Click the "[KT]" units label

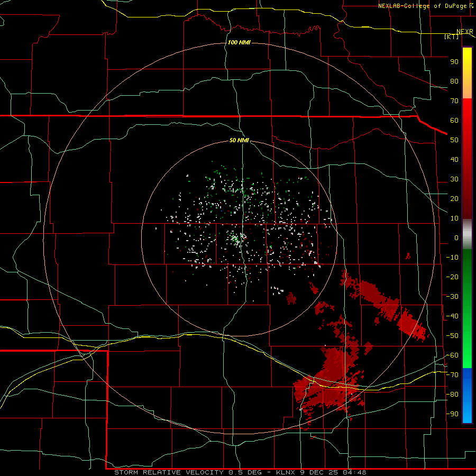(451, 36)
